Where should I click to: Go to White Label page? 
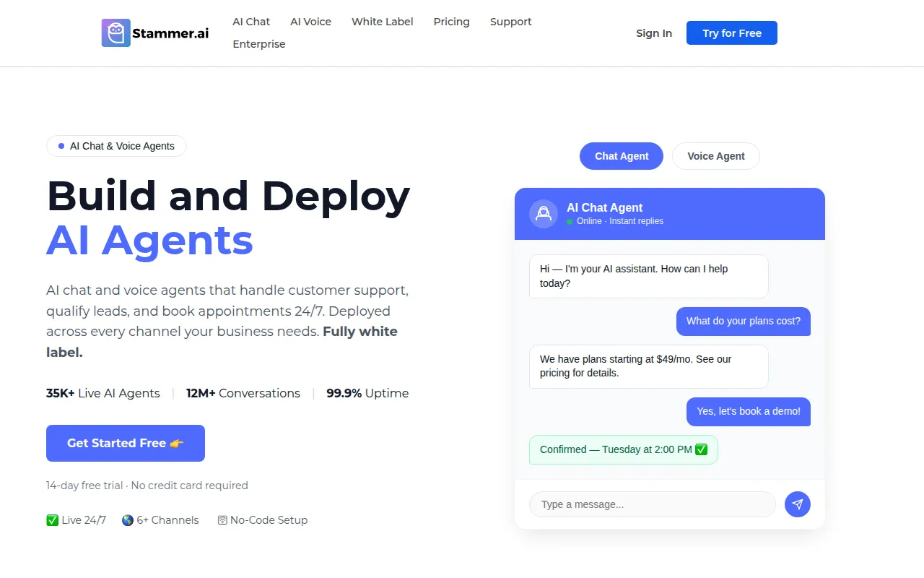(x=383, y=22)
